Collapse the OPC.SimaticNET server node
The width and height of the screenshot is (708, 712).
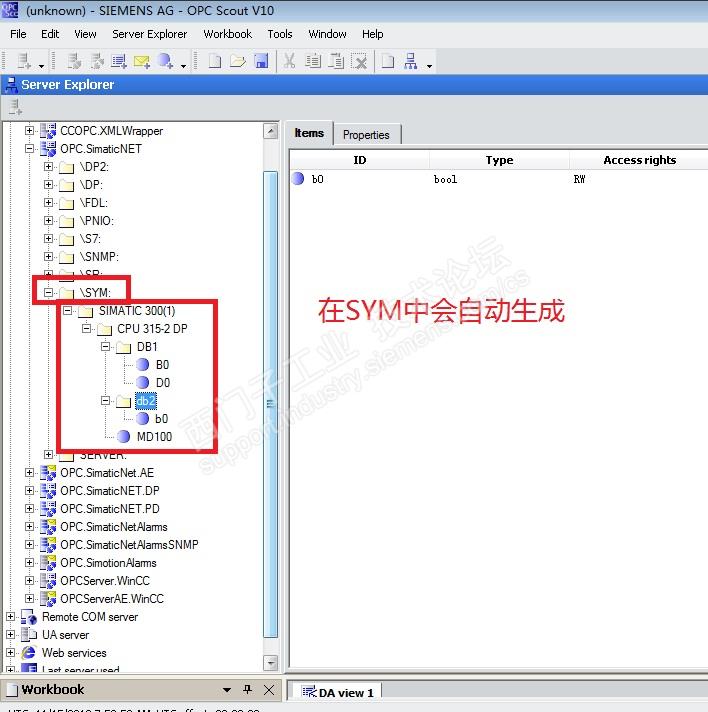(29, 148)
